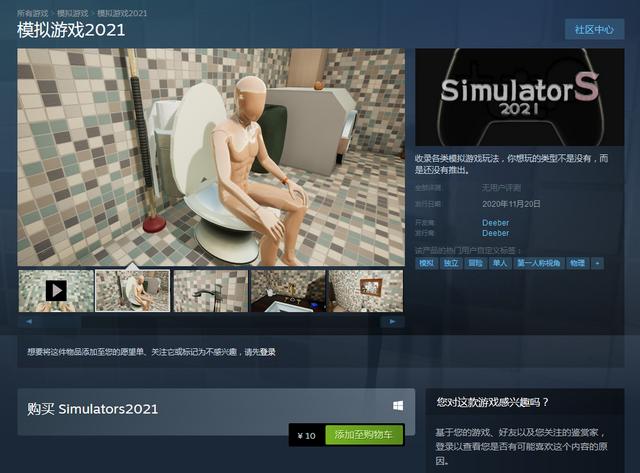Screen dimensions: 640x473
Task: Select the 第一人称视角 tag
Action: pyautogui.click(x=539, y=264)
